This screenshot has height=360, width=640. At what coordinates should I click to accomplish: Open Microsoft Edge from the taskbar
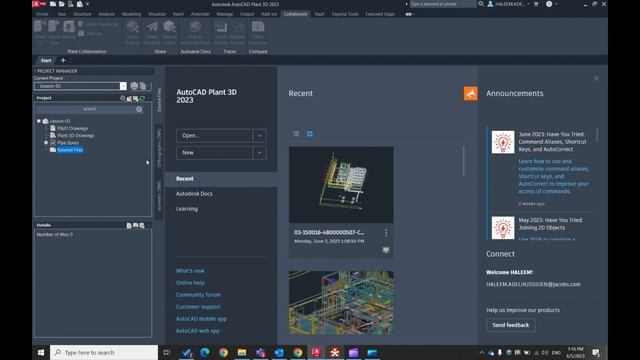point(204,352)
